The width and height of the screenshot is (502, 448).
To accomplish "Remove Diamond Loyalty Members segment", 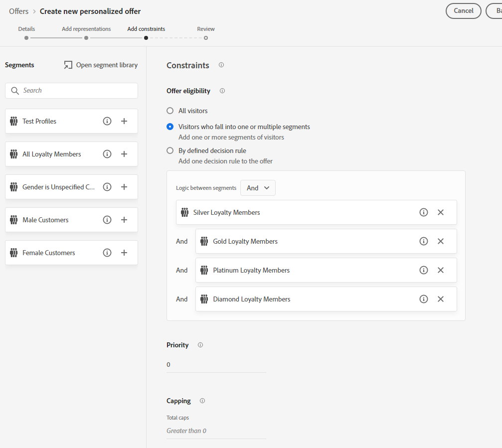I will coord(441,299).
